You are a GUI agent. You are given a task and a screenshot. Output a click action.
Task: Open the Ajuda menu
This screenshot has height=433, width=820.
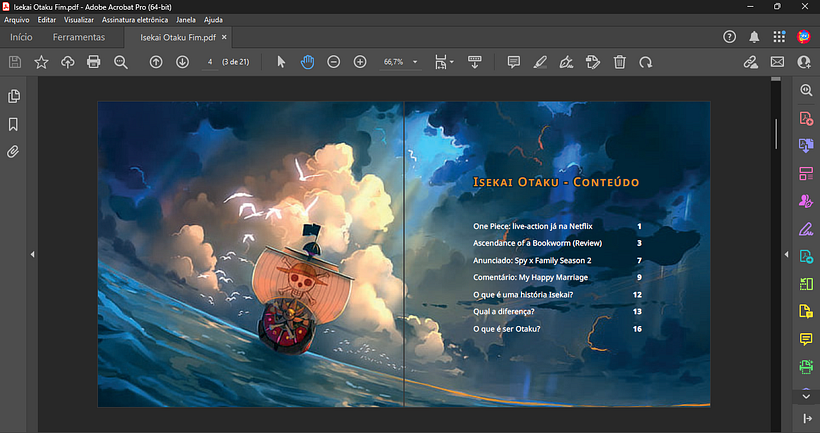pos(213,20)
